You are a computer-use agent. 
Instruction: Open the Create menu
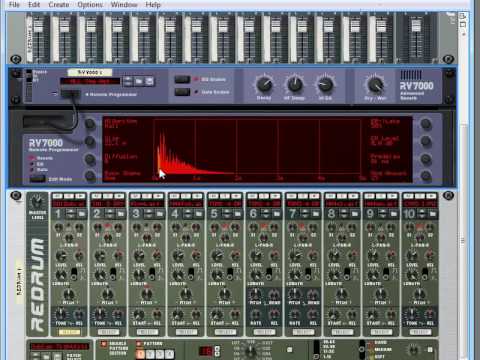click(x=59, y=5)
